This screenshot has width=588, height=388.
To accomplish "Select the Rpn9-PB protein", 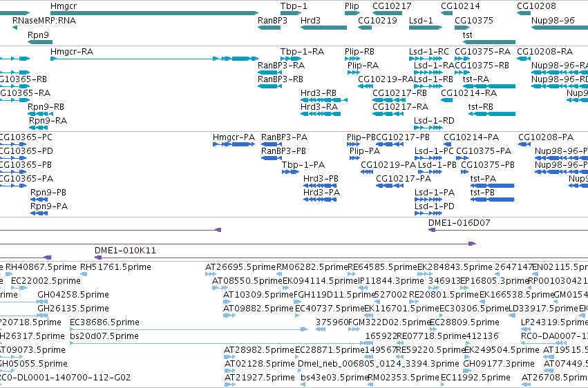I will tap(39, 200).
